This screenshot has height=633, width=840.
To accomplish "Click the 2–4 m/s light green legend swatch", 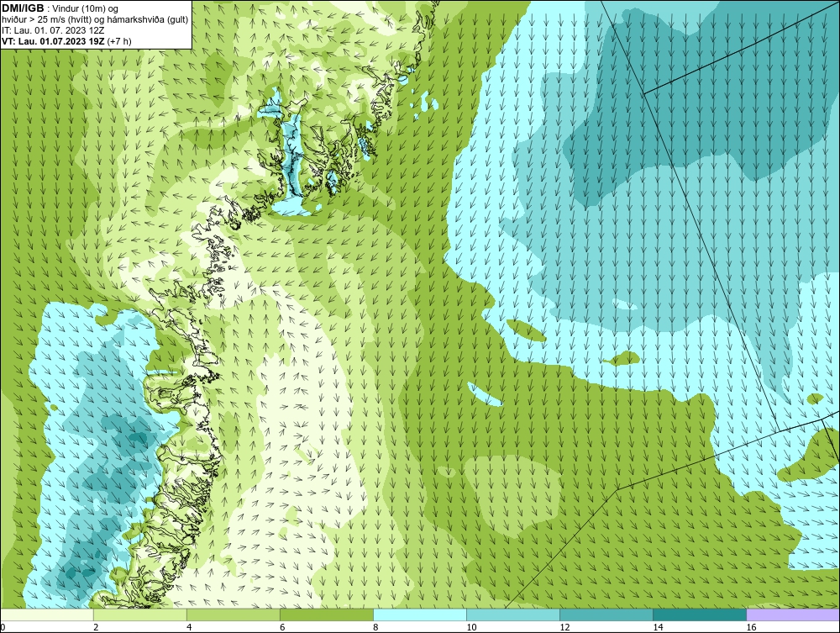I will [x=140, y=615].
